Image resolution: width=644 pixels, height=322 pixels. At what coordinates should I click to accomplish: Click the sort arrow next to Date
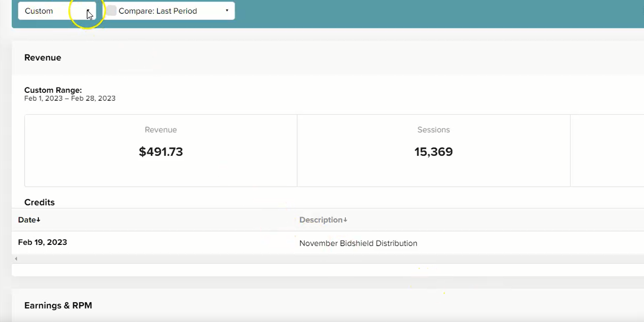tap(38, 220)
